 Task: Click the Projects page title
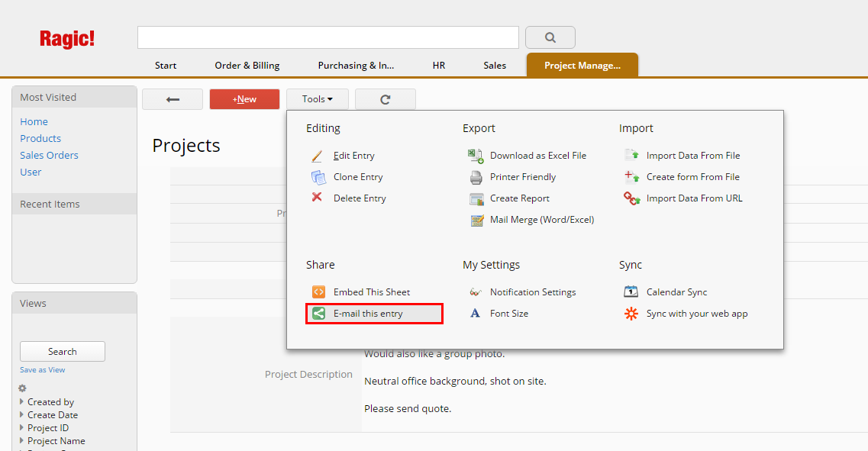(x=186, y=146)
